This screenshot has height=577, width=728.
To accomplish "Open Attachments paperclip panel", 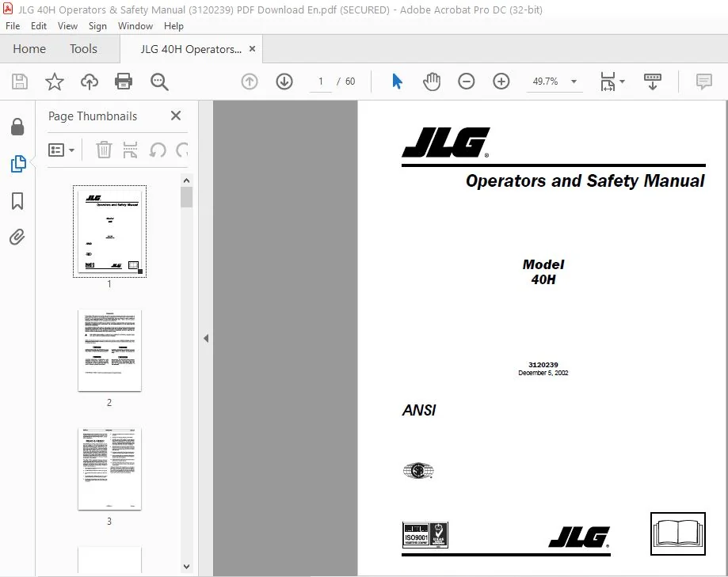I will click(x=17, y=237).
